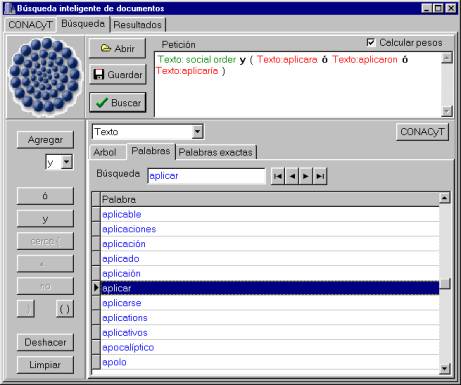Click the application title bar icon

(9, 8)
